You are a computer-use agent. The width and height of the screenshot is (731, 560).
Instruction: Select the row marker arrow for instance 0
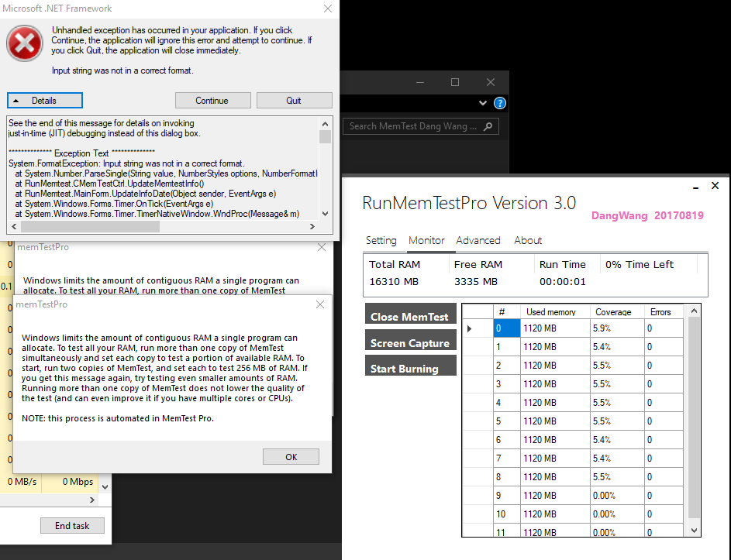click(x=478, y=328)
